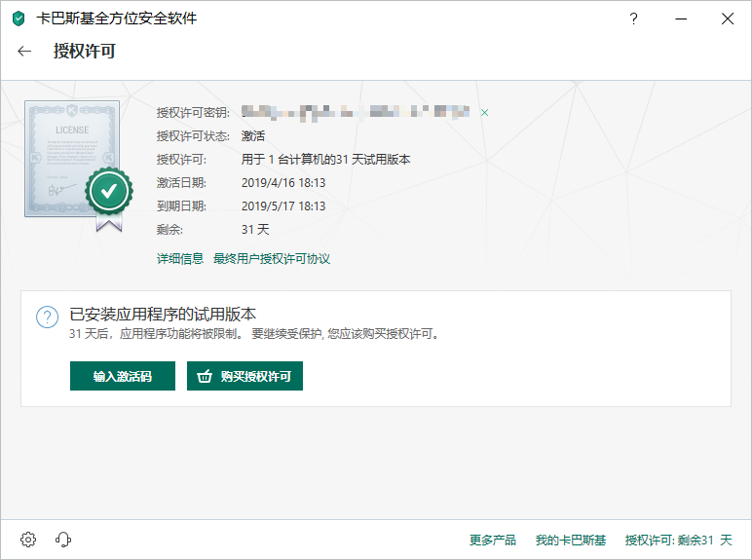Click the 授权许可 page title
Viewport: 752px width, 560px height.
point(85,51)
